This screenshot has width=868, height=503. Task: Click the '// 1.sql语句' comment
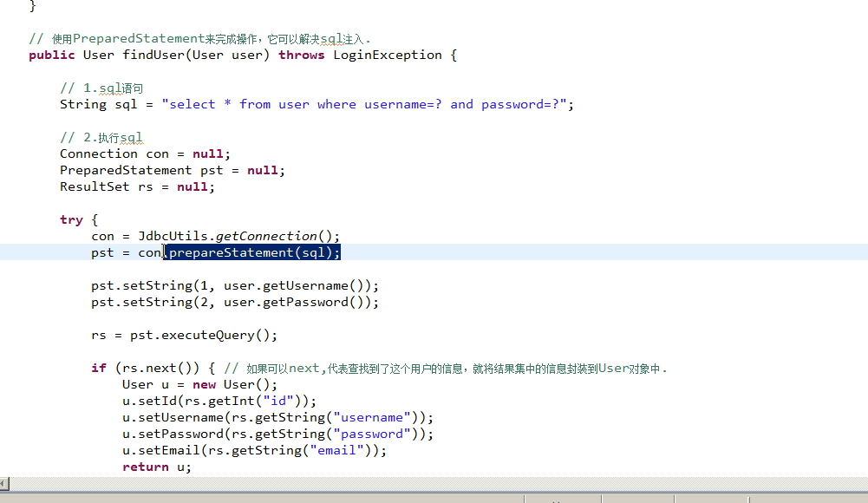point(101,88)
